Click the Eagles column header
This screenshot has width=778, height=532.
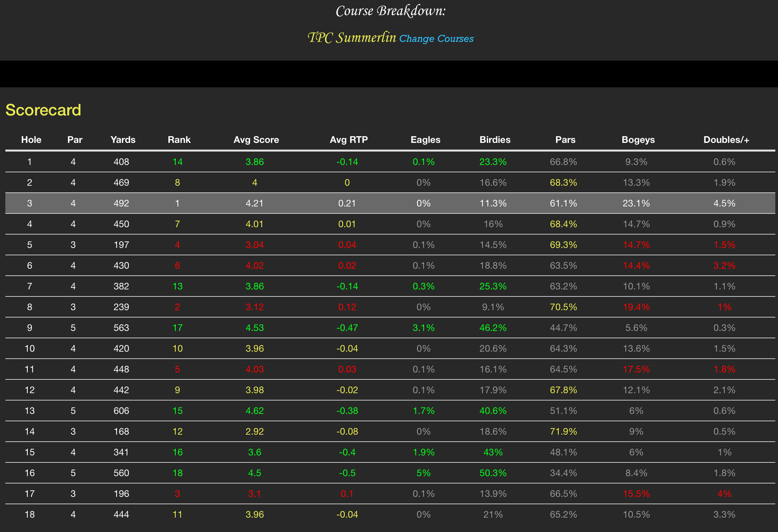425,140
